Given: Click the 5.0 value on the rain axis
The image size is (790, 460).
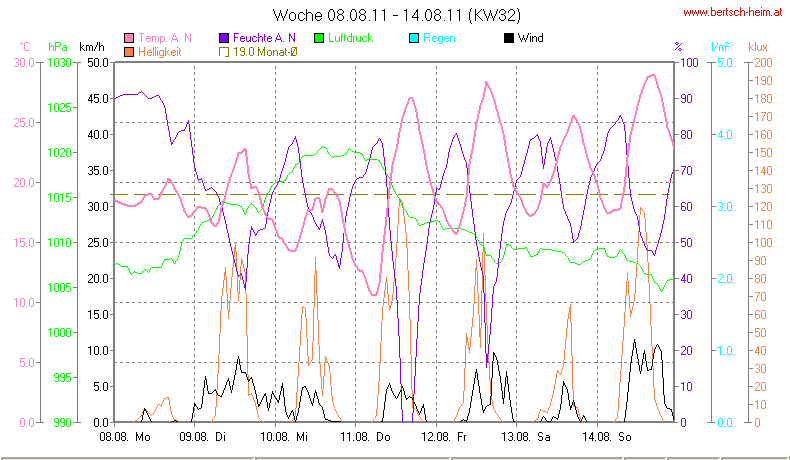Looking at the screenshot, I should coord(725,62).
